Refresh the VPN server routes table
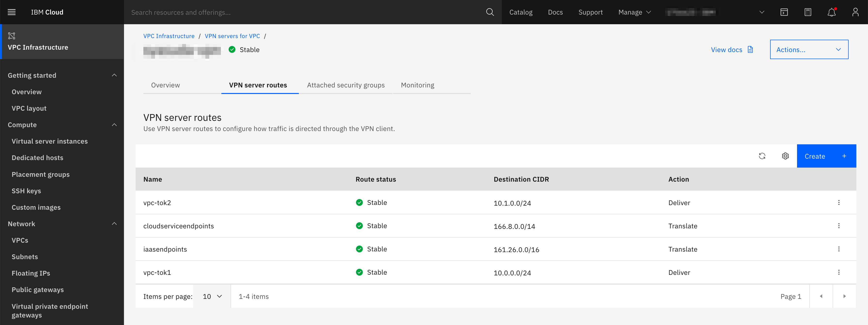Screen dimensions: 868x325 tap(762, 156)
